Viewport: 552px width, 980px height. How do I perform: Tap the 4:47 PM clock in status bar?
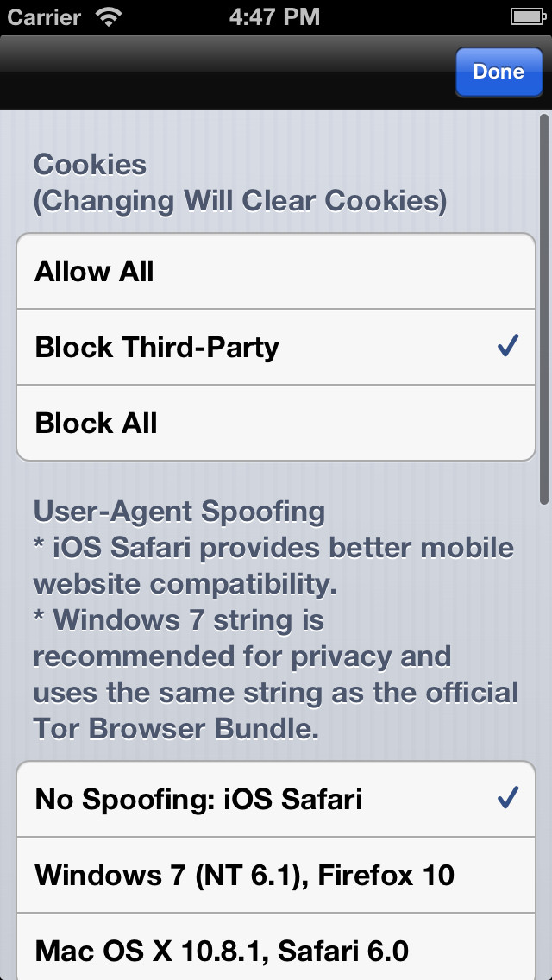pos(274,17)
